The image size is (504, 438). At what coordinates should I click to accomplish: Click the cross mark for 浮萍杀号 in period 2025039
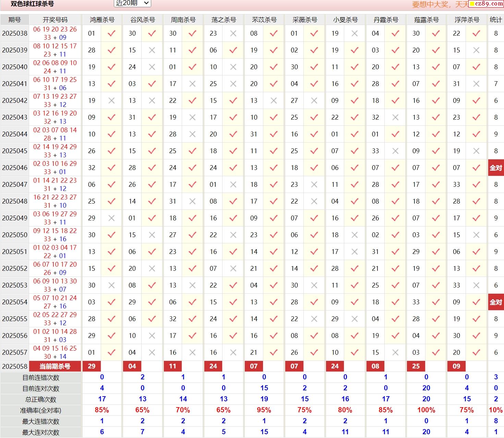point(476,50)
